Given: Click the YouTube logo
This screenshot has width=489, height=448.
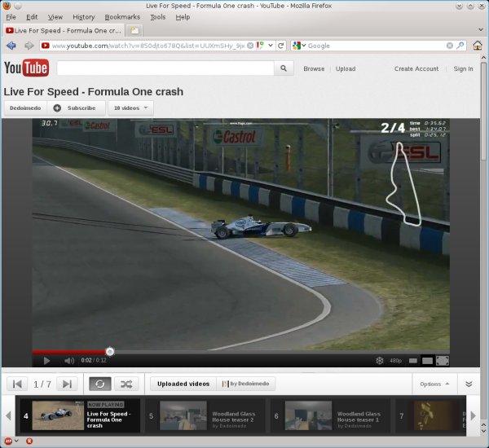Looking at the screenshot, I should click(26, 68).
